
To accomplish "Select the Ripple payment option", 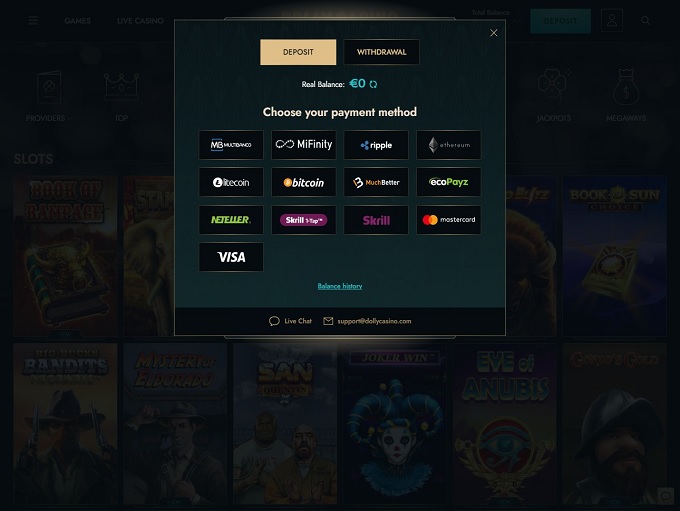I will [x=376, y=145].
